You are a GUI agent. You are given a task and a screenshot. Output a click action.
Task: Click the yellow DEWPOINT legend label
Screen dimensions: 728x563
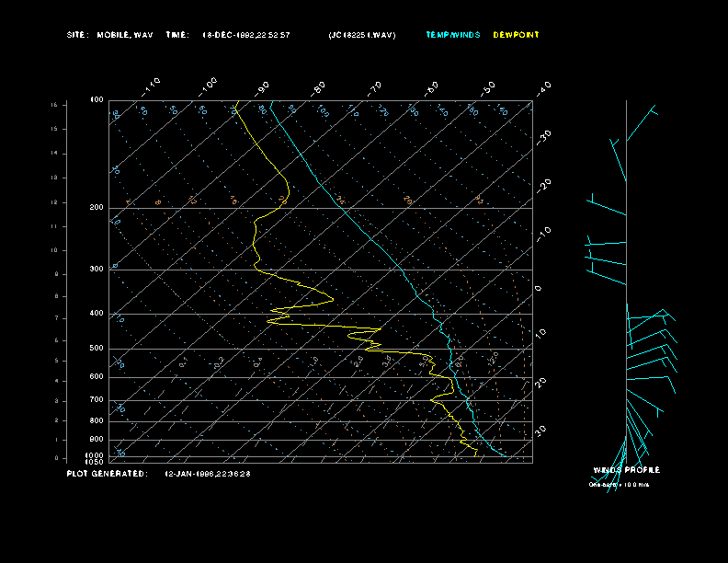[516, 35]
